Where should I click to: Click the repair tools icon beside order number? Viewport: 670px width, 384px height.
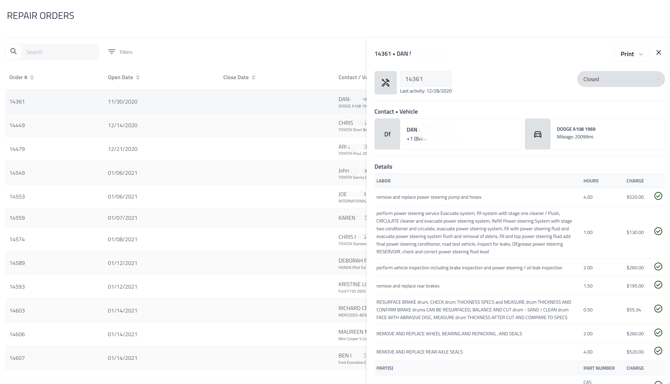pos(385,82)
